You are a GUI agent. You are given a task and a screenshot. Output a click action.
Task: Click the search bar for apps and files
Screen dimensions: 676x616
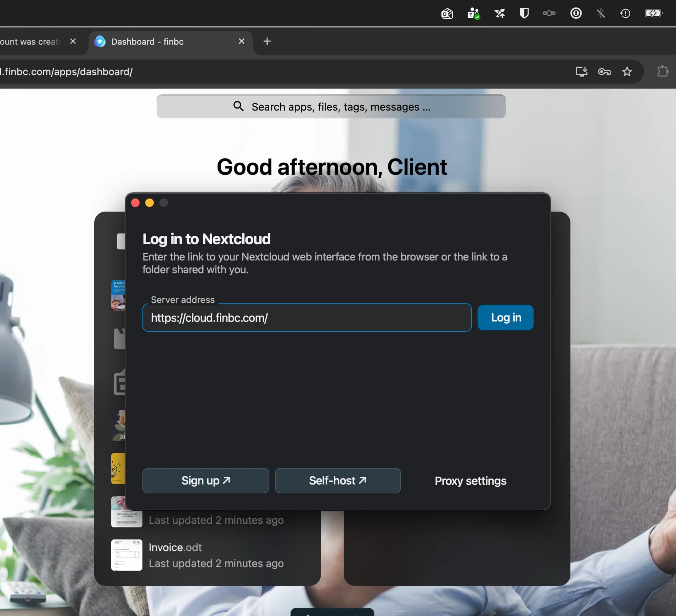(x=331, y=106)
